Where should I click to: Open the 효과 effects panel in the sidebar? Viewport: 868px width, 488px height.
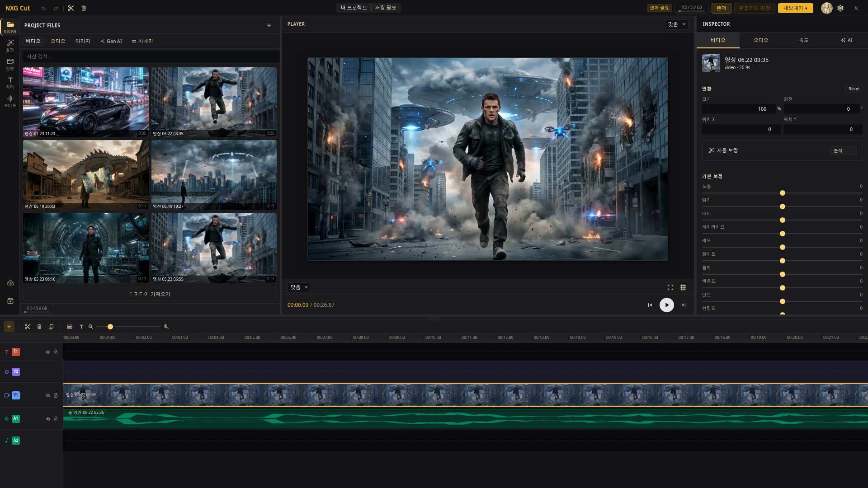pyautogui.click(x=10, y=46)
